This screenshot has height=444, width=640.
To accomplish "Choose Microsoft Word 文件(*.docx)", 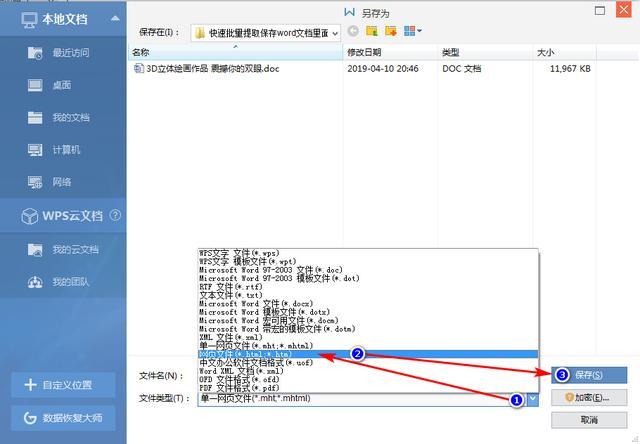I will 368,304.
